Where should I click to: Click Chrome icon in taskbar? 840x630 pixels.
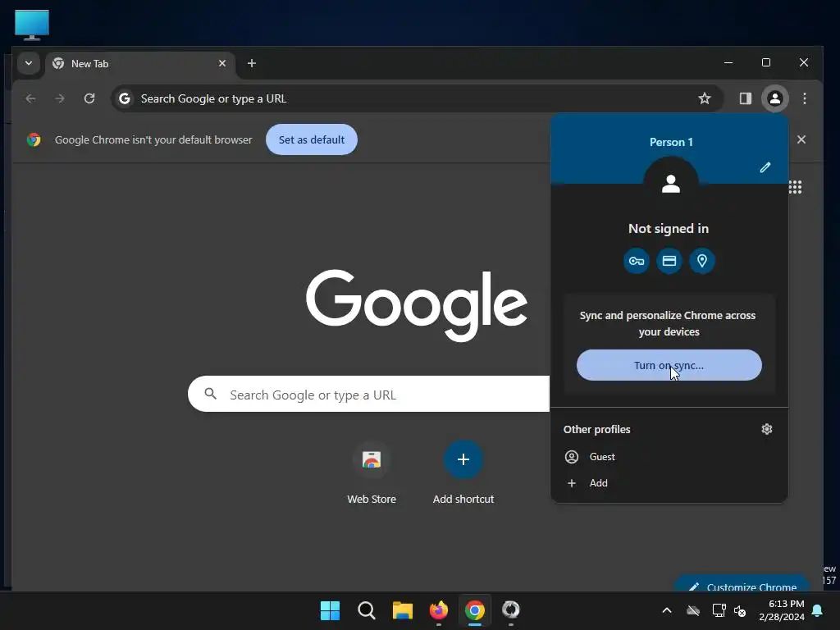click(475, 610)
